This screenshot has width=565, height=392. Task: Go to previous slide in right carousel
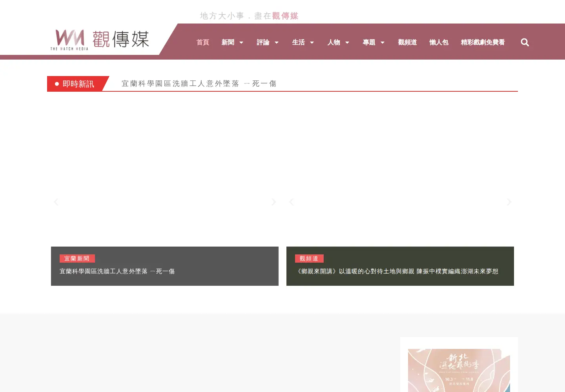[x=292, y=202]
